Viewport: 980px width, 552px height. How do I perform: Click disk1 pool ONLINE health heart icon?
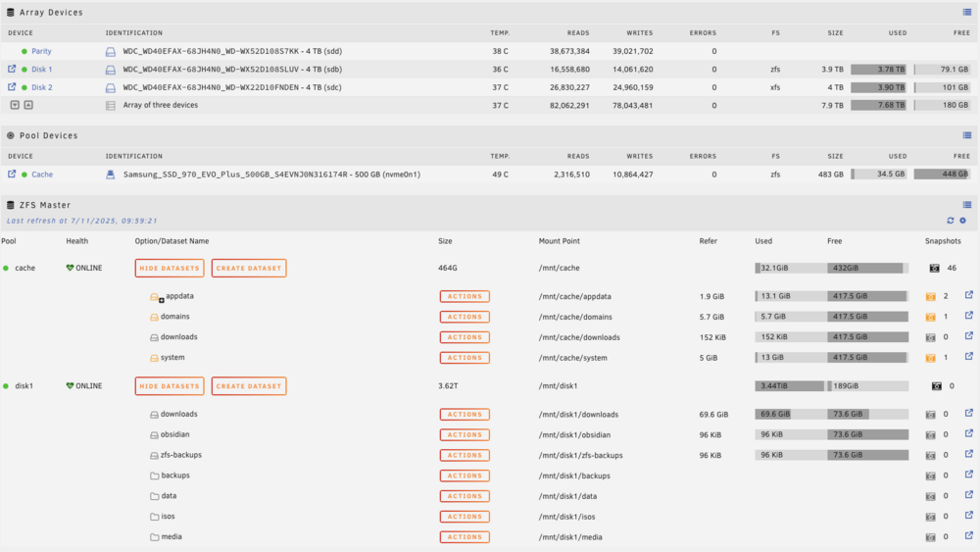coord(70,385)
